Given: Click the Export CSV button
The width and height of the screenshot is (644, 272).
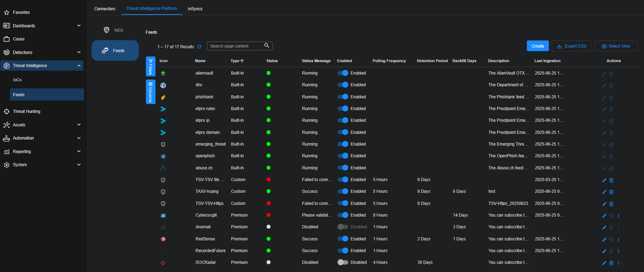Looking at the screenshot, I should [571, 46].
